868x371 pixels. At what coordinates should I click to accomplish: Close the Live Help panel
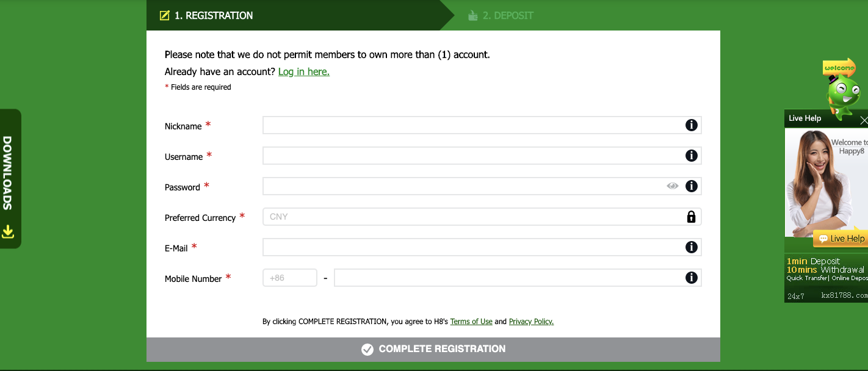[863, 120]
